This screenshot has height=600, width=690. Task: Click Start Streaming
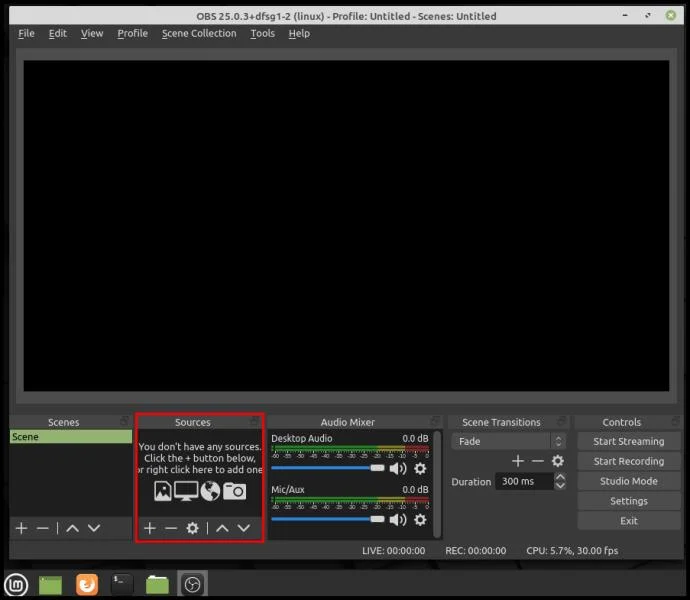(x=628, y=441)
